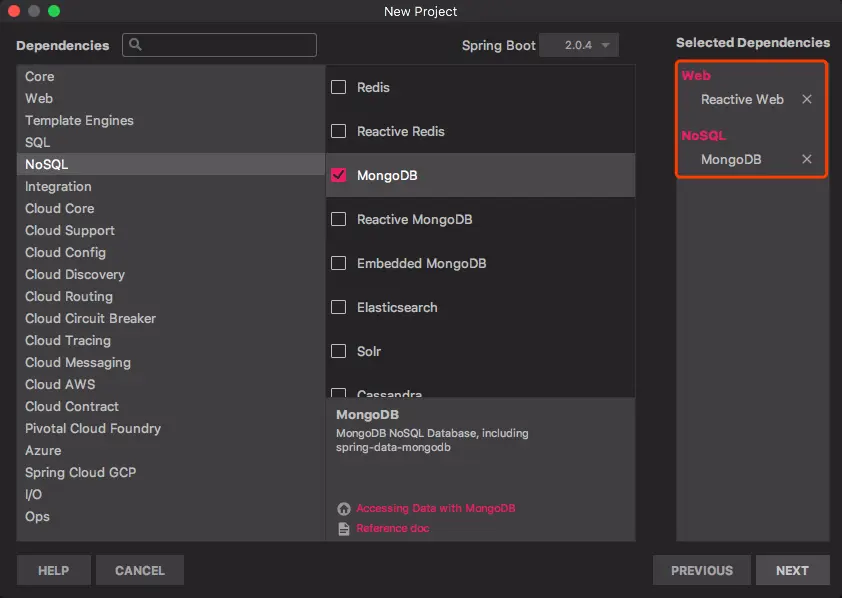
Task: Click the document icon beside Reference doc
Action: click(344, 529)
